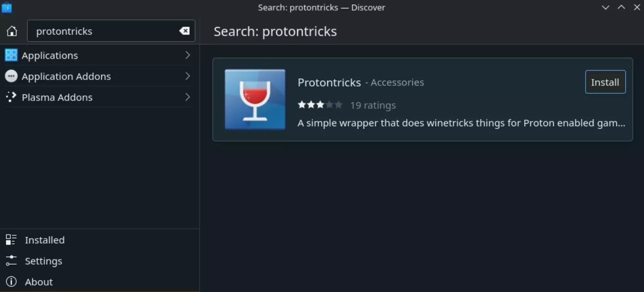Click the Applications grid icon
This screenshot has height=292, width=644.
point(11,55)
